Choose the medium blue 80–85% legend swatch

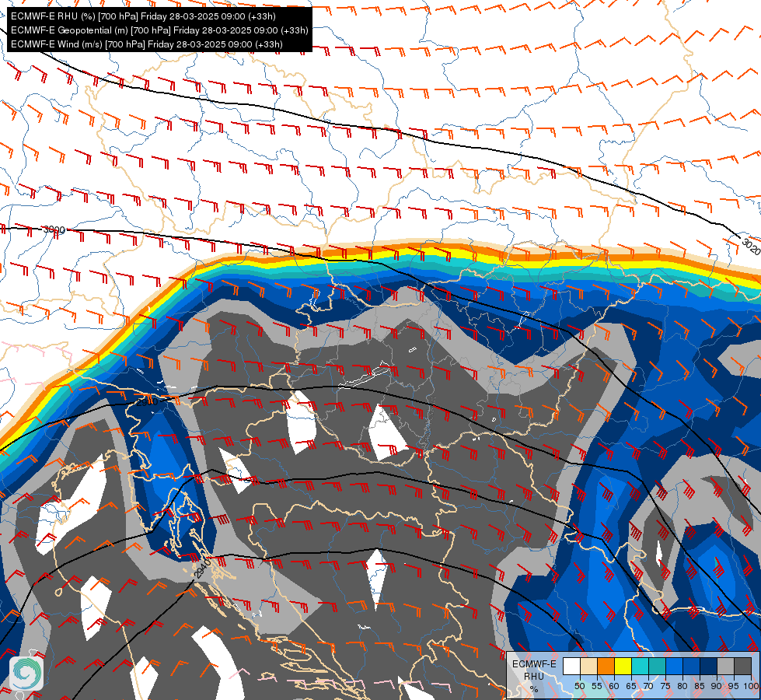pyautogui.click(x=691, y=666)
